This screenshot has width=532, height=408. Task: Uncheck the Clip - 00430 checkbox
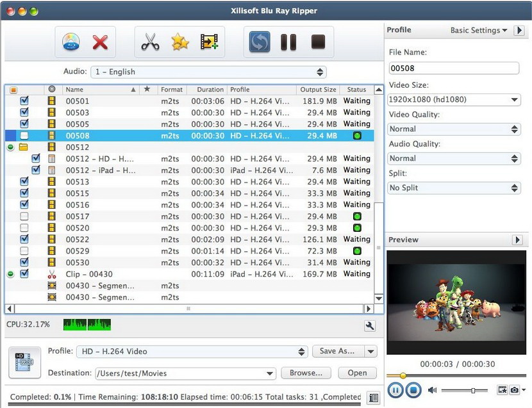pos(24,273)
